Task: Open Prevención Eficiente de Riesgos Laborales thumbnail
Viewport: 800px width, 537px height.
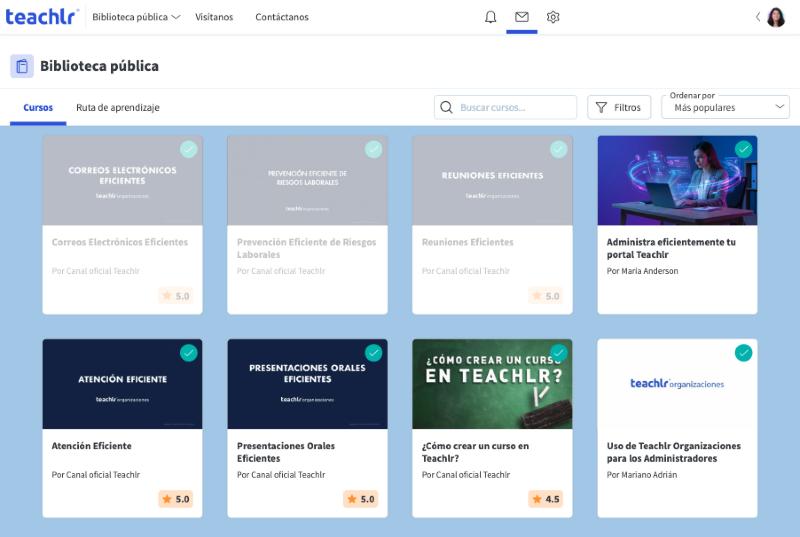Action: pyautogui.click(x=308, y=181)
